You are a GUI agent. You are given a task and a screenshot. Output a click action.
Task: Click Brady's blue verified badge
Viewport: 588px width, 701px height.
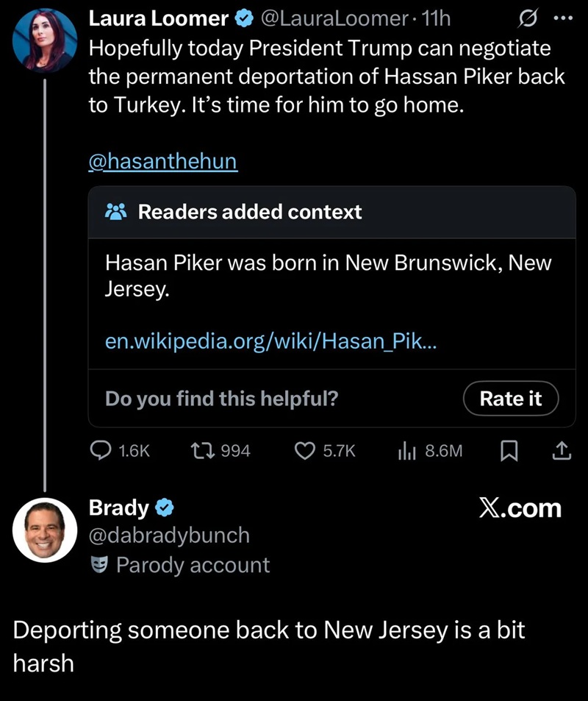pos(165,508)
